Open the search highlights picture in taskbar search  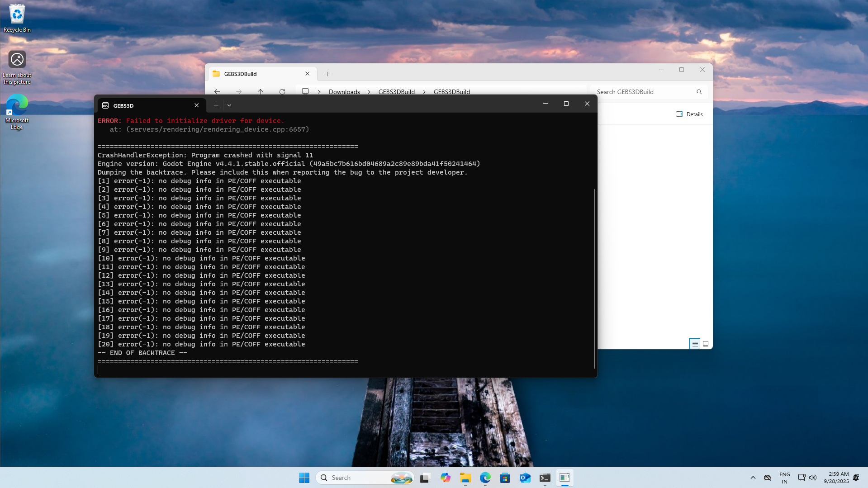(401, 478)
